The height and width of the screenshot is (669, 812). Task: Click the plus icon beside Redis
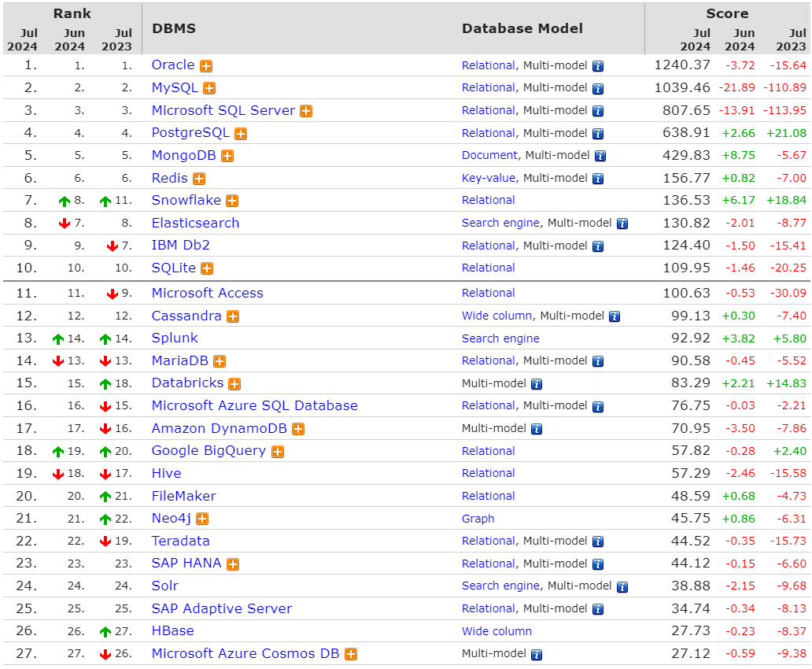click(x=199, y=179)
